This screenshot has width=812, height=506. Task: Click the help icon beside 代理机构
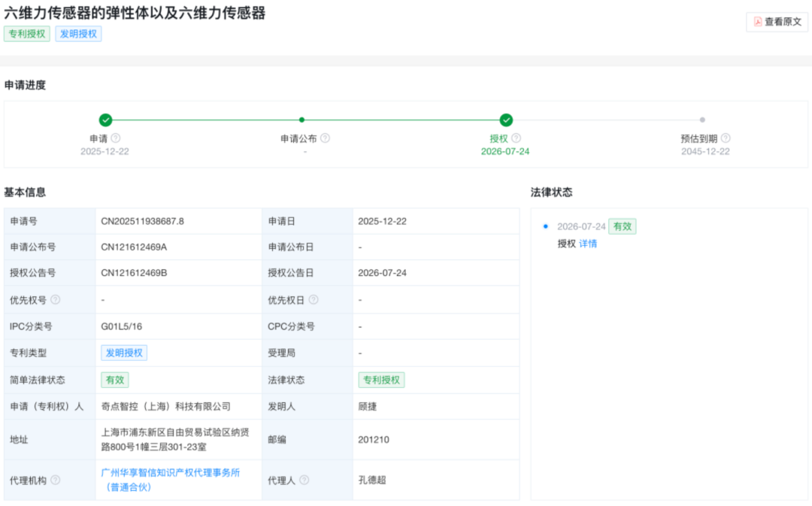coord(56,480)
